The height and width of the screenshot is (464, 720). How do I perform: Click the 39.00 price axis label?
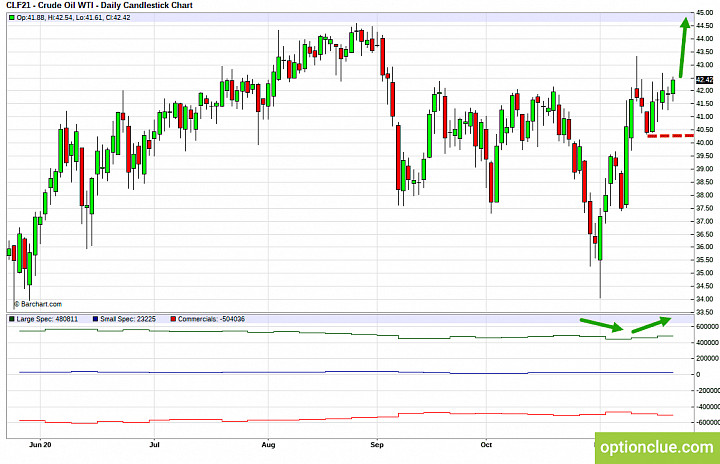click(x=704, y=169)
